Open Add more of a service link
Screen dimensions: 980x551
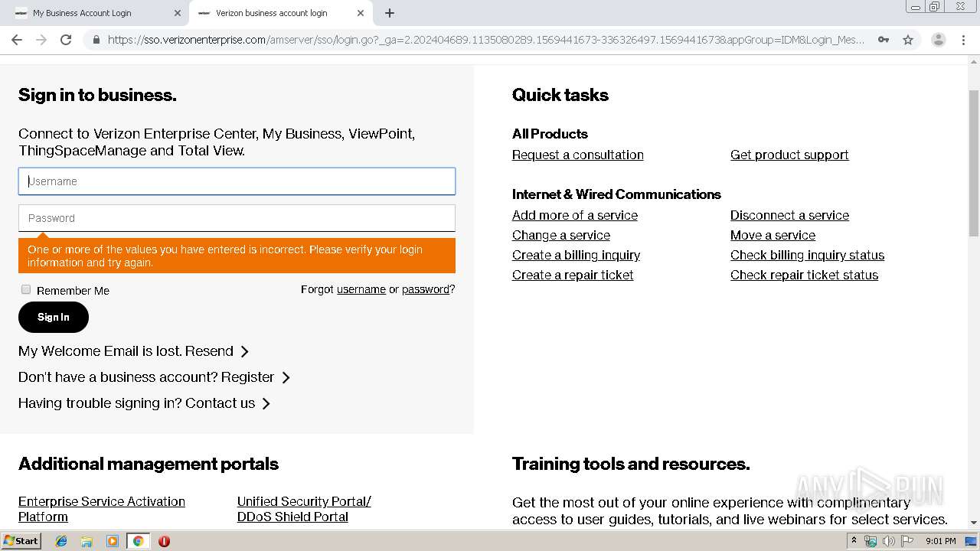point(575,215)
